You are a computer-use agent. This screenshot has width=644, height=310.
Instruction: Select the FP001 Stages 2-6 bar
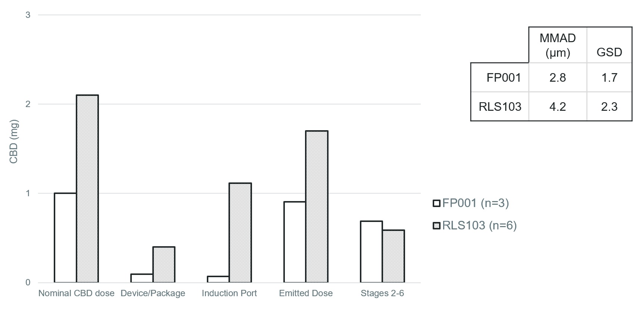371,251
